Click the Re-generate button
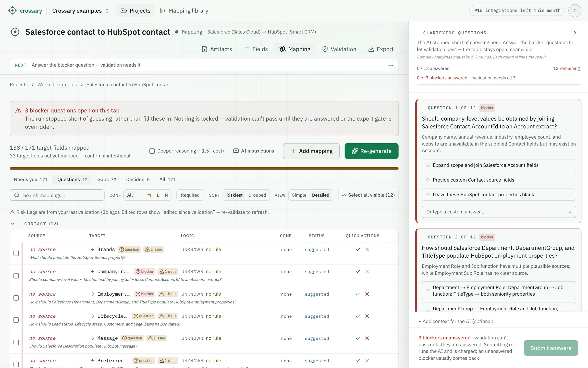Screen dimensions: 588x368 371,151
